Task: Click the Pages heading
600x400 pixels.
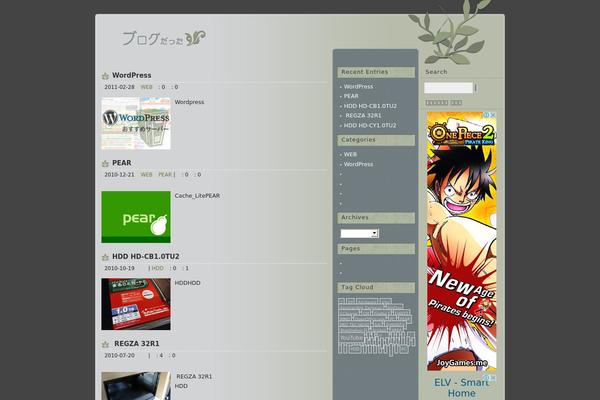Action: (351, 248)
